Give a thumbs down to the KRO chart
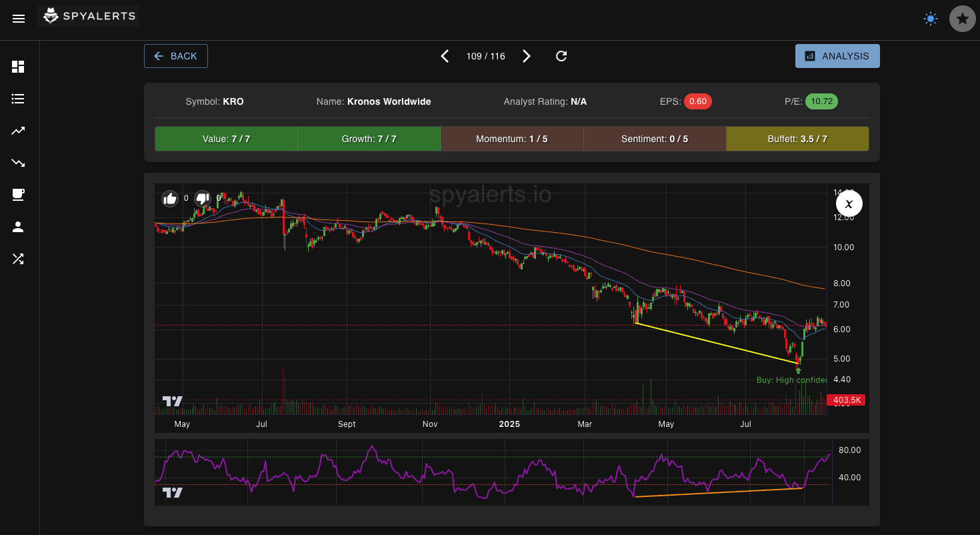 tap(202, 198)
